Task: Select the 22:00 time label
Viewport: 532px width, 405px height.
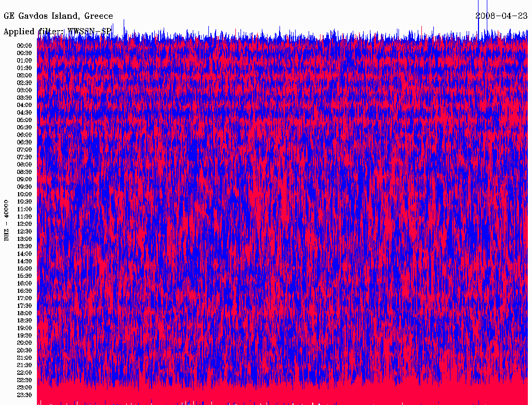Action: pyautogui.click(x=24, y=373)
